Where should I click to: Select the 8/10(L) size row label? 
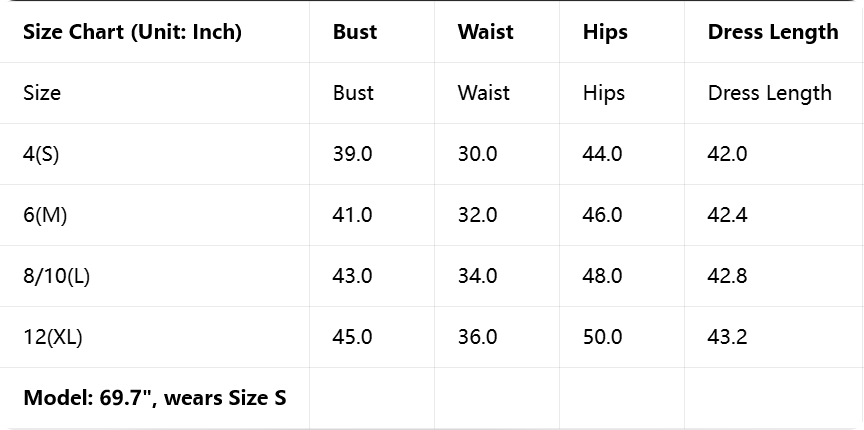(56, 276)
